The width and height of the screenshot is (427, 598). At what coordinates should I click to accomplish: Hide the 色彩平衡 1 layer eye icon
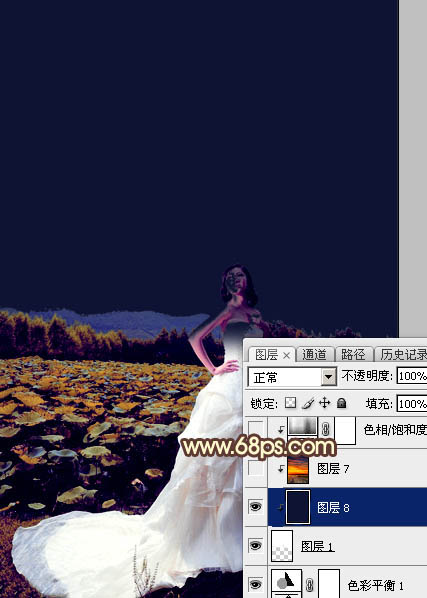tap(255, 584)
